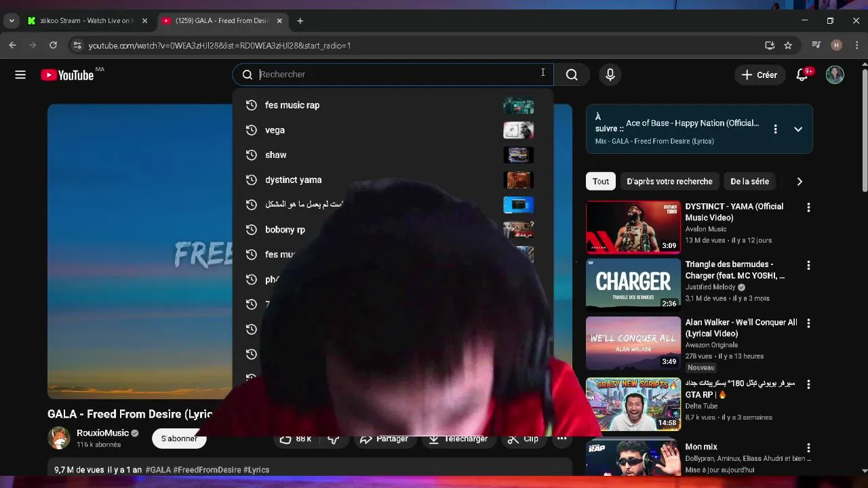
Task: Select suggestion "vega"
Action: (393, 130)
